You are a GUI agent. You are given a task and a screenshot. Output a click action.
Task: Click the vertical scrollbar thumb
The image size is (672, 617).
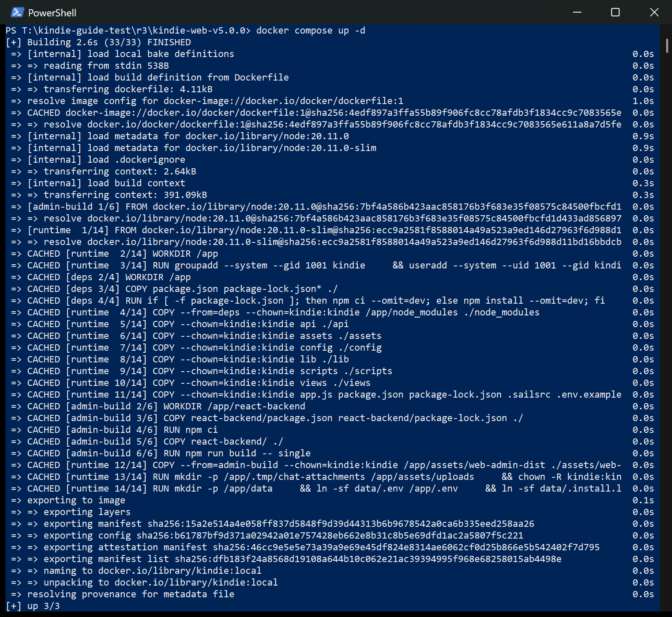tap(667, 46)
